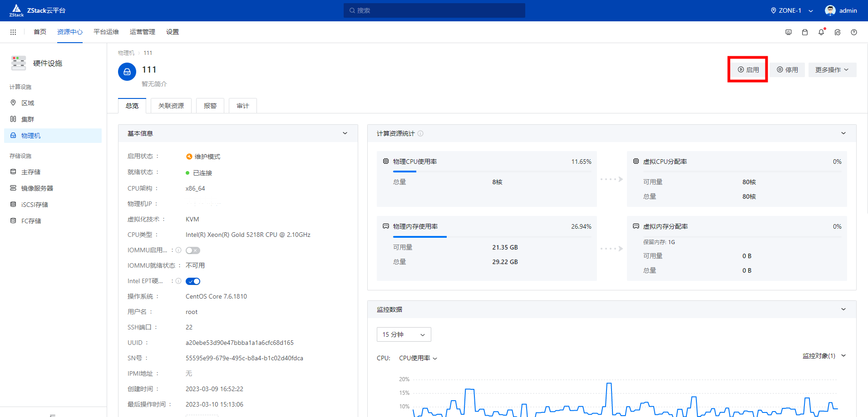
Task: Click the 物理CPU使用率 progress bar
Action: [x=492, y=172]
